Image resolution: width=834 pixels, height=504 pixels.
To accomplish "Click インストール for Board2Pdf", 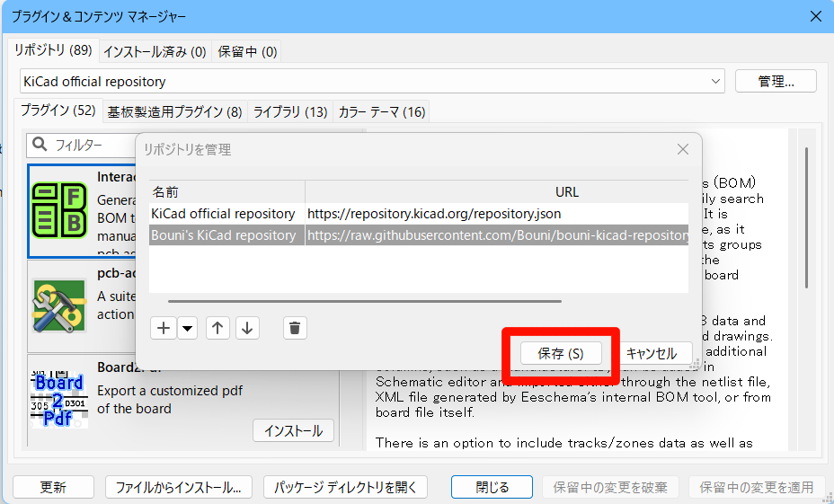I will click(293, 430).
